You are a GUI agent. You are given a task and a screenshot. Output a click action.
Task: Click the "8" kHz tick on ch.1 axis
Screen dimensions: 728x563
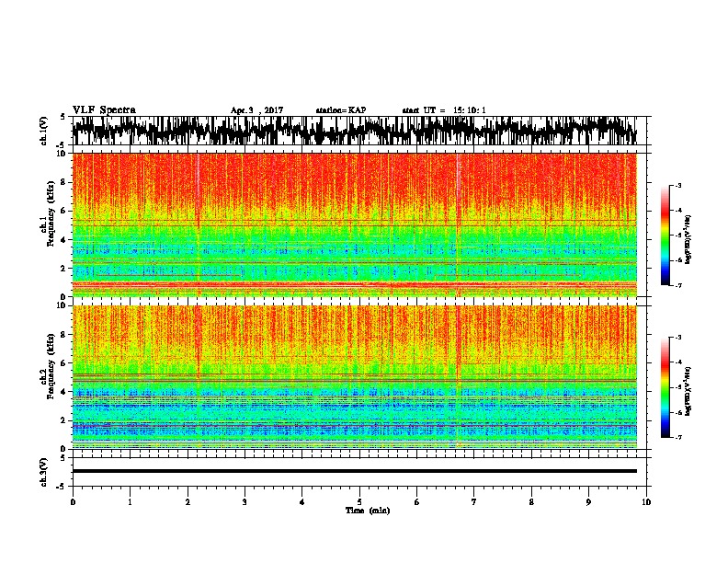[64, 182]
